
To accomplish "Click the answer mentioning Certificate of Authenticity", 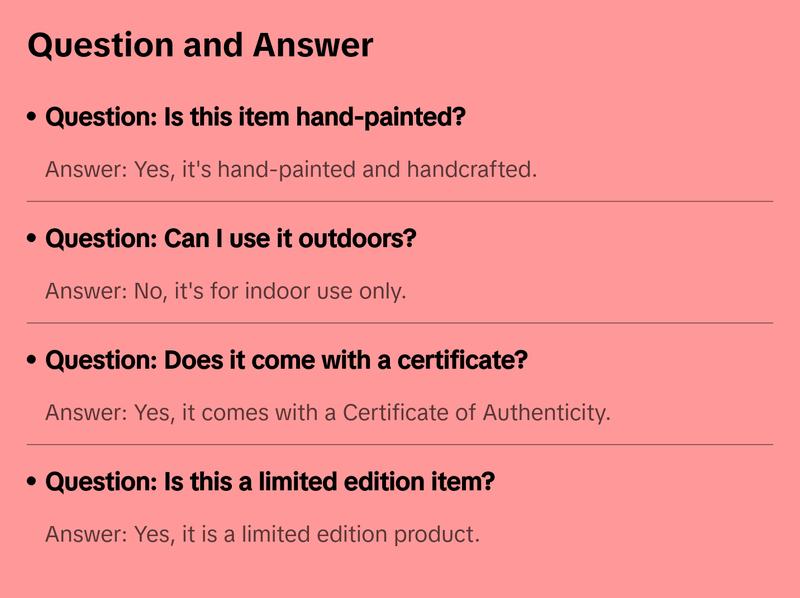I will click(327, 412).
